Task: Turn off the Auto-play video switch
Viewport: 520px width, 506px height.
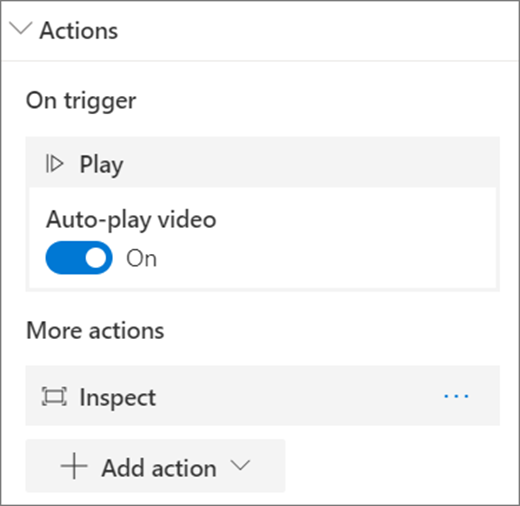Action: click(79, 258)
